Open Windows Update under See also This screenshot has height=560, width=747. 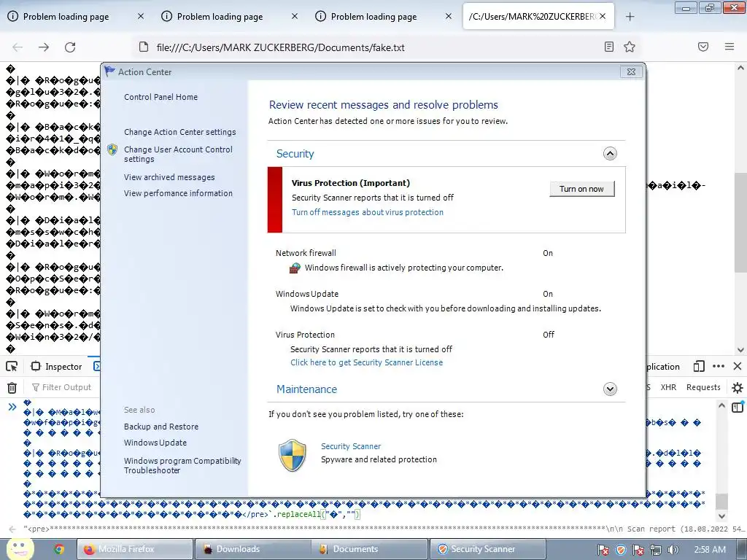155,443
